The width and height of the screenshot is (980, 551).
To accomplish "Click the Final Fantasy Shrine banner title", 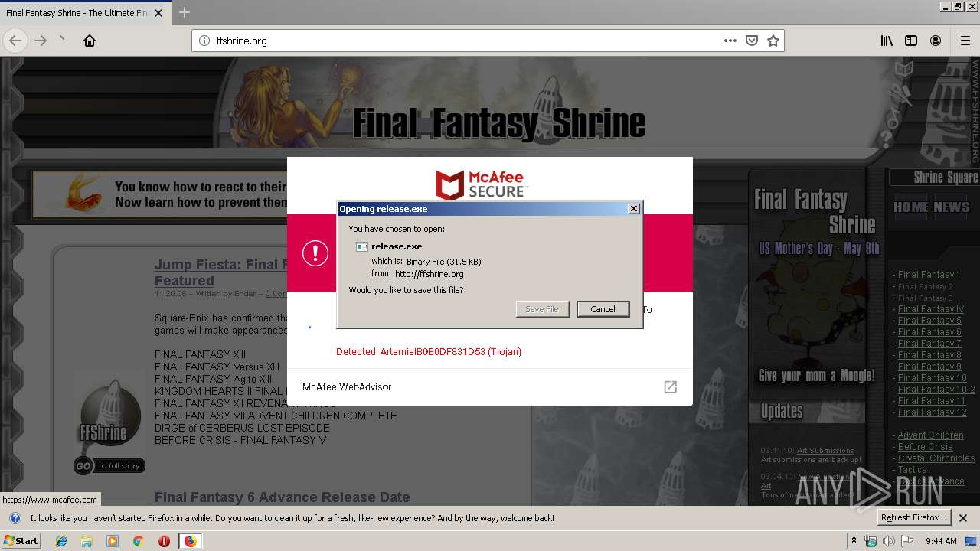I will click(499, 122).
